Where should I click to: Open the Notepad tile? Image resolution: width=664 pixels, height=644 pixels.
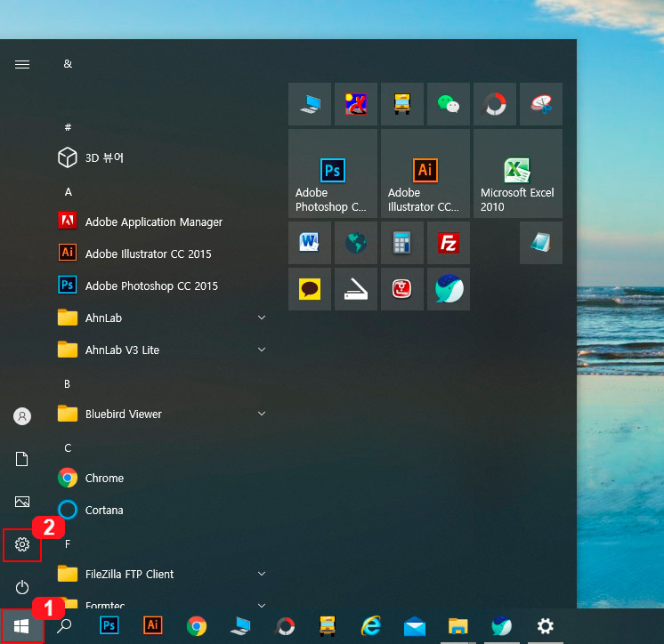coord(541,243)
